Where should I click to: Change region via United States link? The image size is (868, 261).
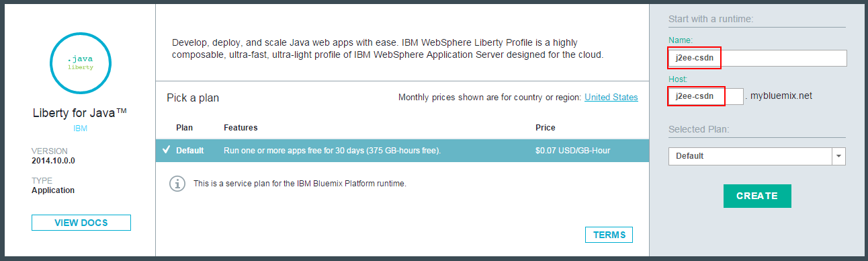pos(611,98)
